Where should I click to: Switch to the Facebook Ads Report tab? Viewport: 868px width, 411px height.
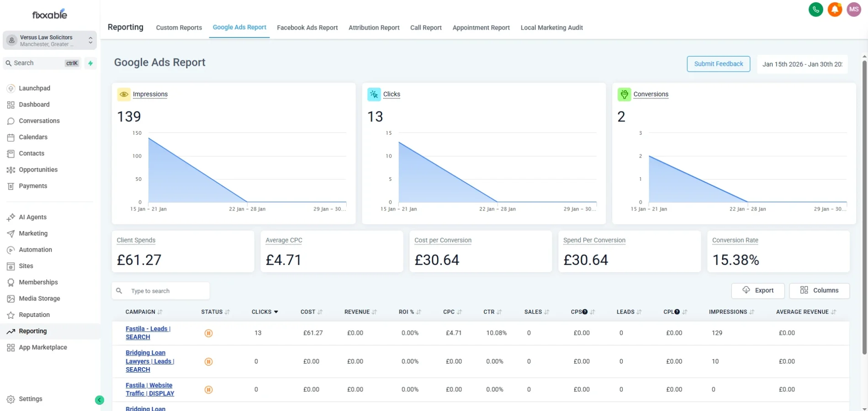(x=307, y=27)
